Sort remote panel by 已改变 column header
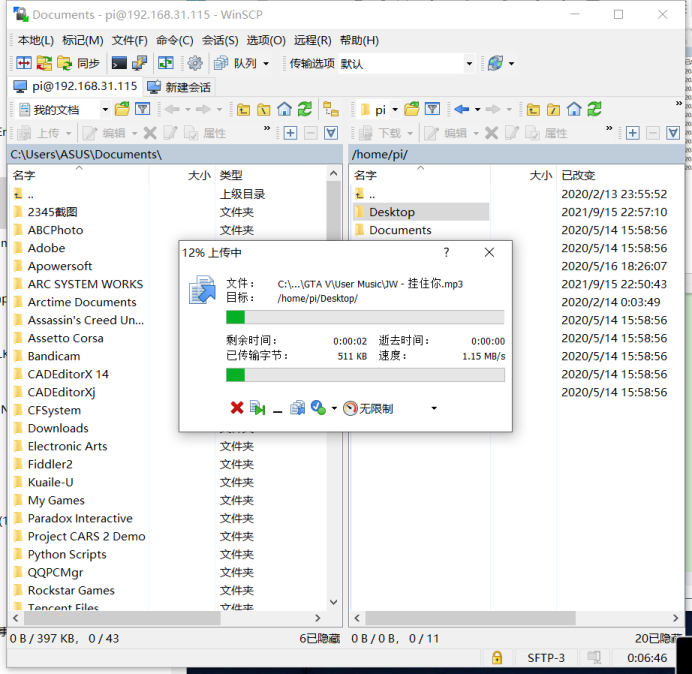Image resolution: width=692 pixels, height=674 pixels. pos(621,175)
